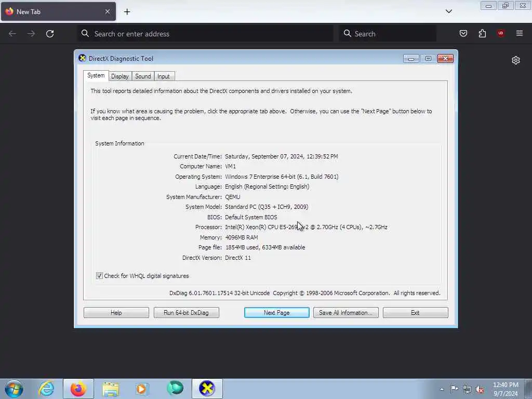Click the DirectX 11 version text
This screenshot has height=399, width=532.
[238, 258]
